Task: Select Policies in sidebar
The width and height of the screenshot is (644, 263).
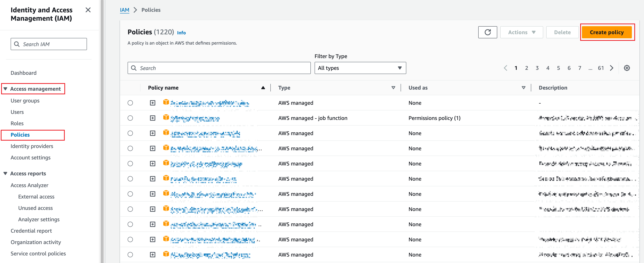Action: click(20, 135)
